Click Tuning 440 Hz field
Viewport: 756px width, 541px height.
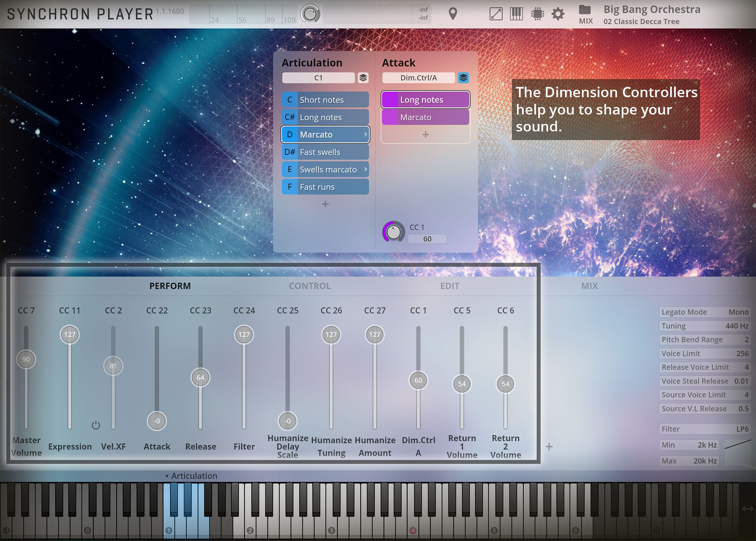tap(705, 326)
